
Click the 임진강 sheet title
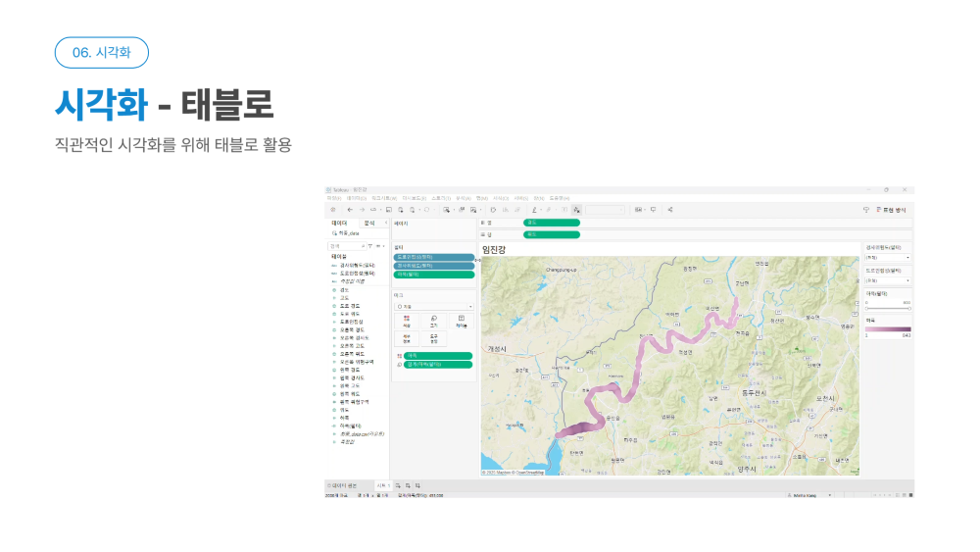point(494,249)
